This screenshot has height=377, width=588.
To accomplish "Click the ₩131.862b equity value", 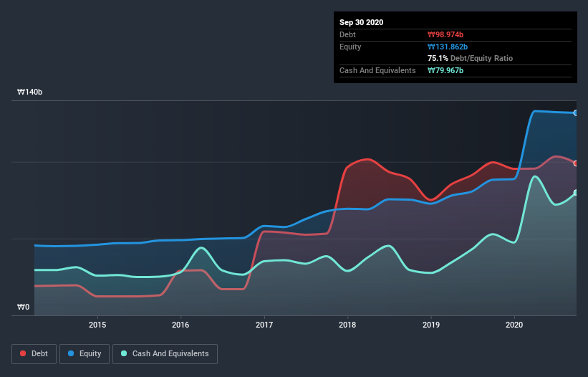I will [x=448, y=47].
